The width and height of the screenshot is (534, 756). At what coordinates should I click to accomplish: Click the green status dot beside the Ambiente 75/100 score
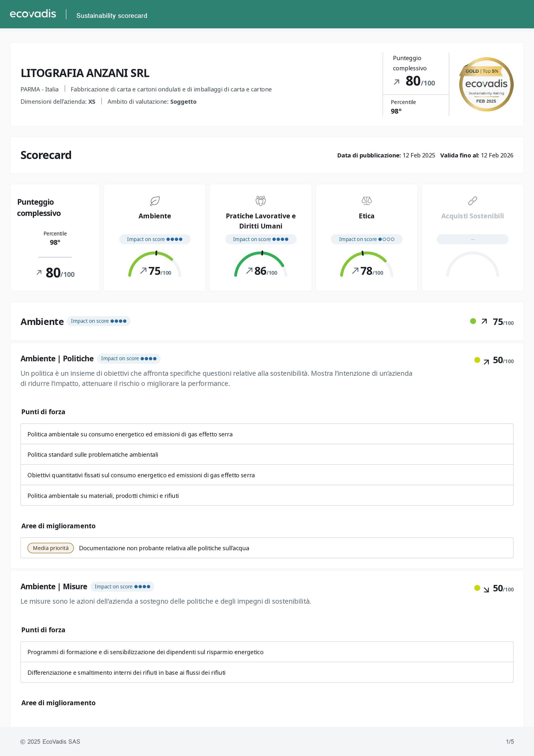click(x=473, y=321)
